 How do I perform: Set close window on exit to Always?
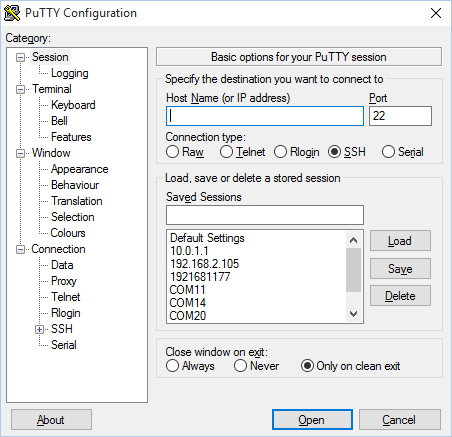click(172, 366)
